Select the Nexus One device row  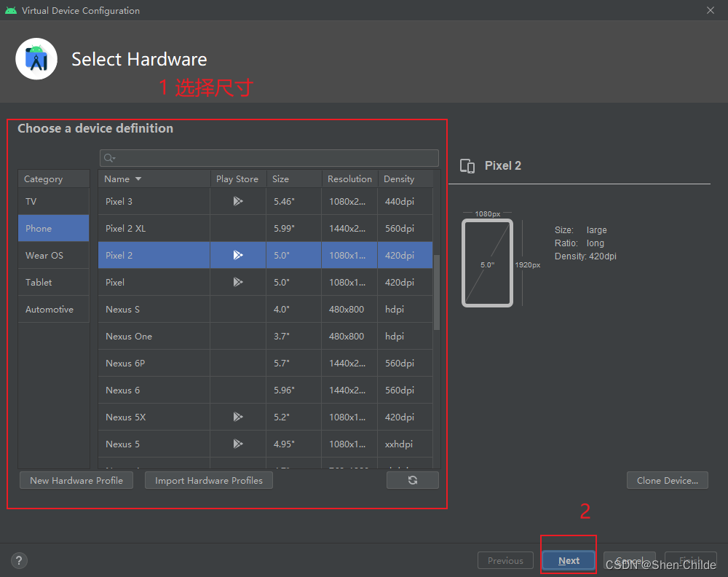(x=266, y=336)
